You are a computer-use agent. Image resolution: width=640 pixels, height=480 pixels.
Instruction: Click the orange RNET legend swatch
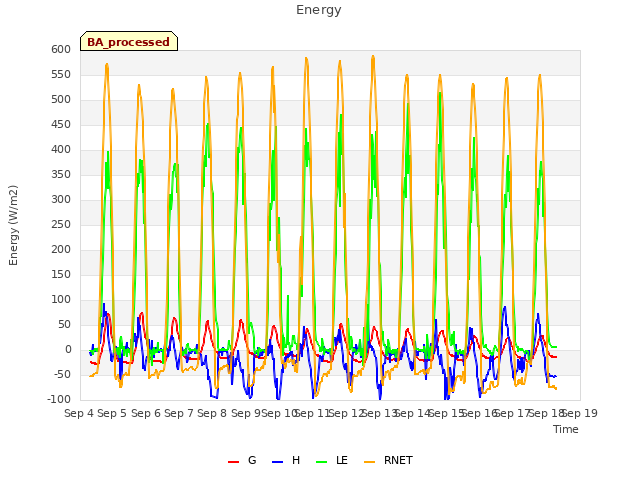(x=369, y=462)
